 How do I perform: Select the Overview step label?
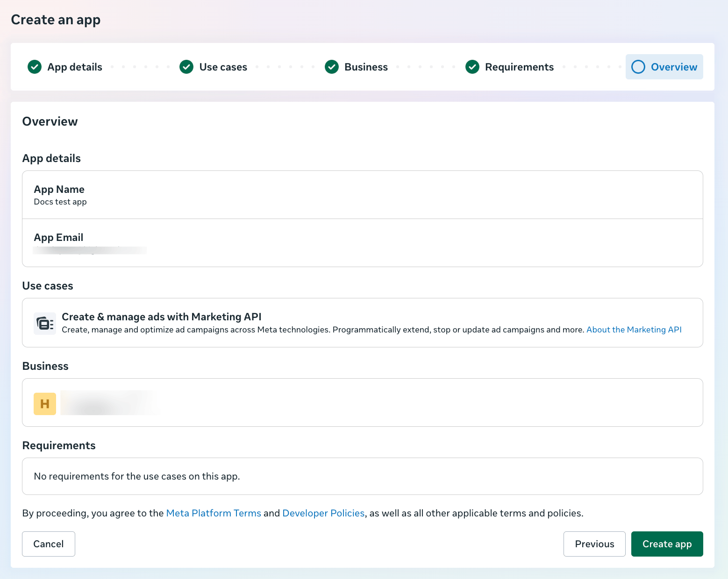tap(674, 67)
